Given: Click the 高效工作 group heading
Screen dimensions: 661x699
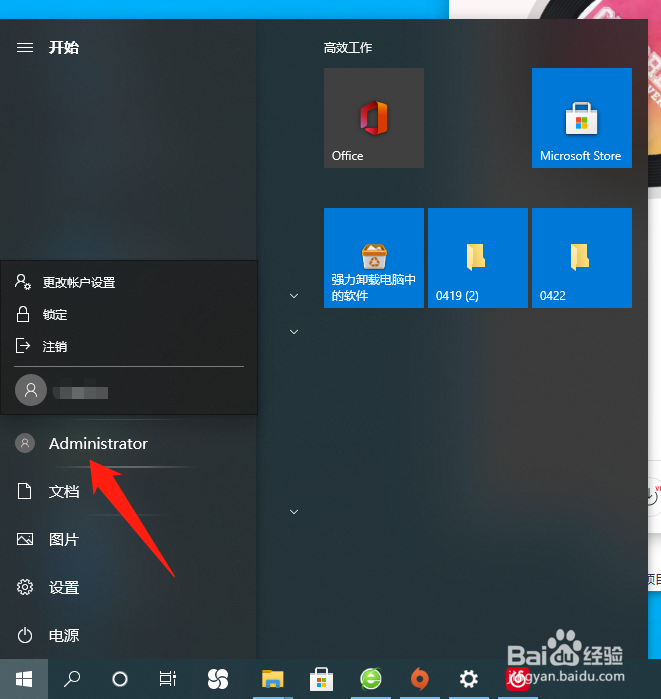Looking at the screenshot, I should point(348,48).
